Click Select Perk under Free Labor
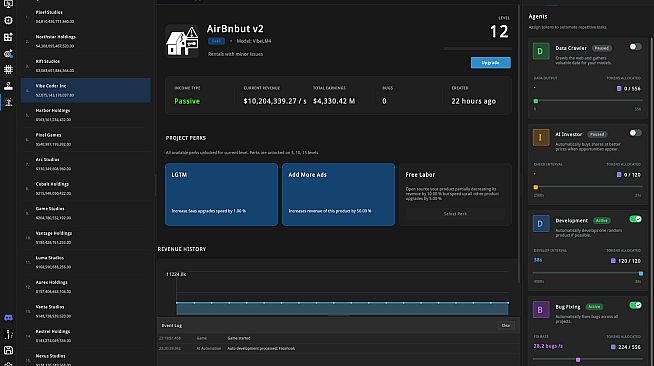This screenshot has height=366, width=654. [455, 214]
